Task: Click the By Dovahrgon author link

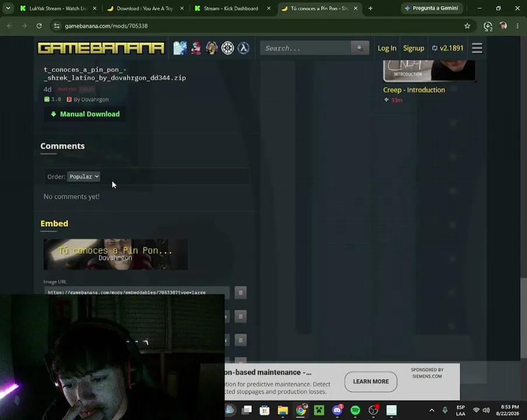Action: point(91,99)
